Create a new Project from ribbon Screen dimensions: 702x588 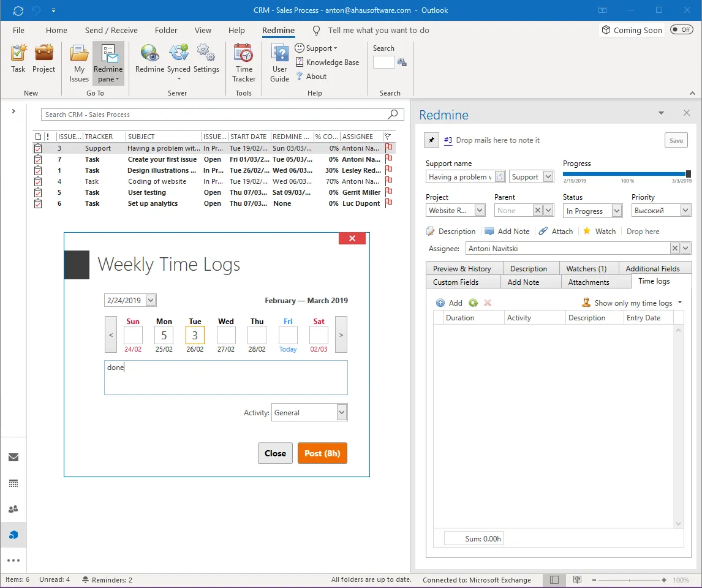tap(43, 58)
